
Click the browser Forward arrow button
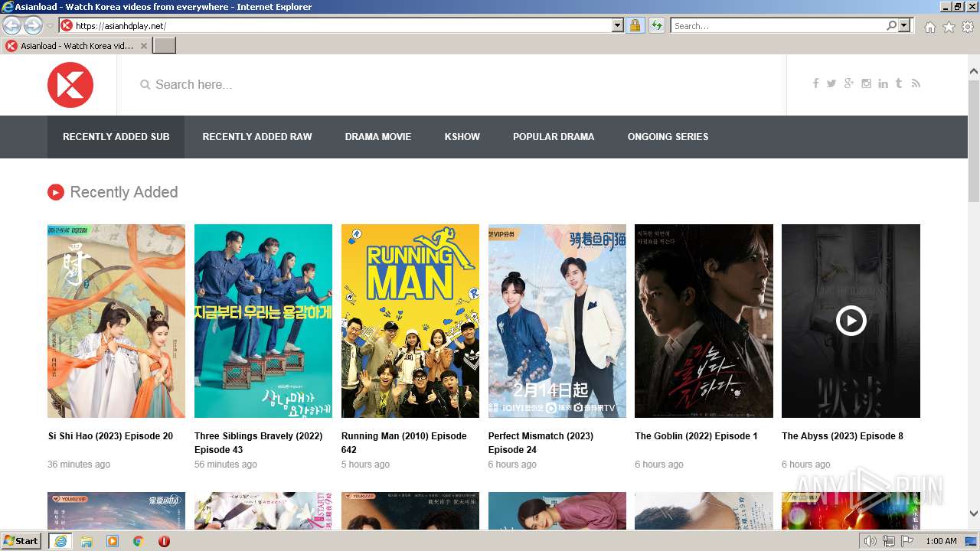click(33, 26)
